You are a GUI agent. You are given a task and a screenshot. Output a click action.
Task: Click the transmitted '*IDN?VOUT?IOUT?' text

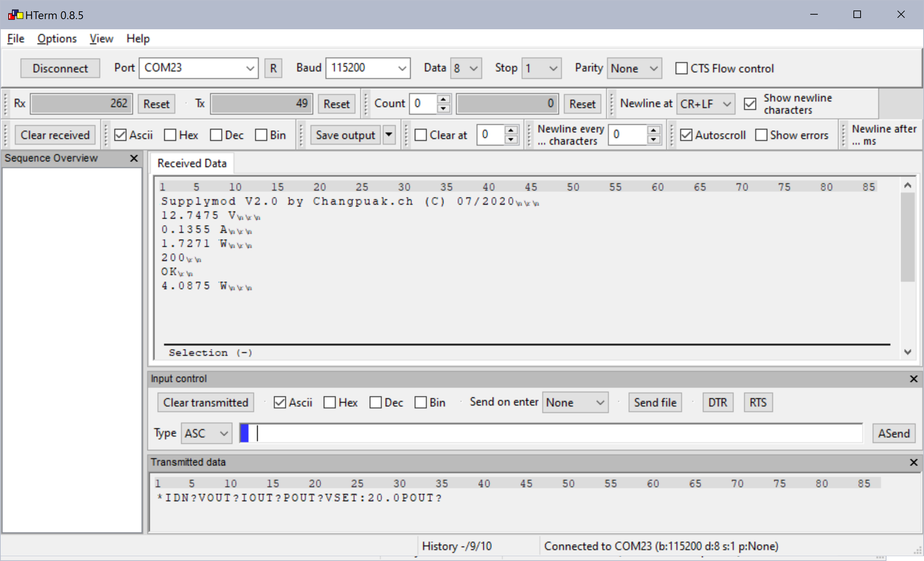[219, 498]
